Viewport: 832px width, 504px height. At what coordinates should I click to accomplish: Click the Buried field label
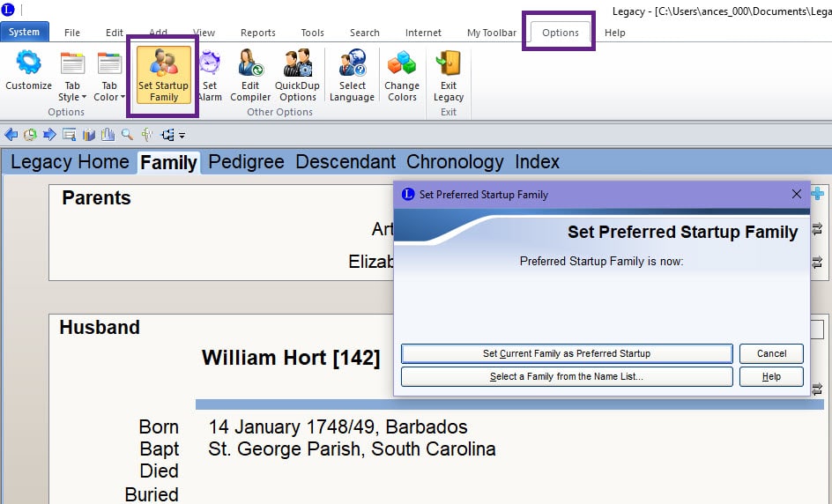click(152, 494)
